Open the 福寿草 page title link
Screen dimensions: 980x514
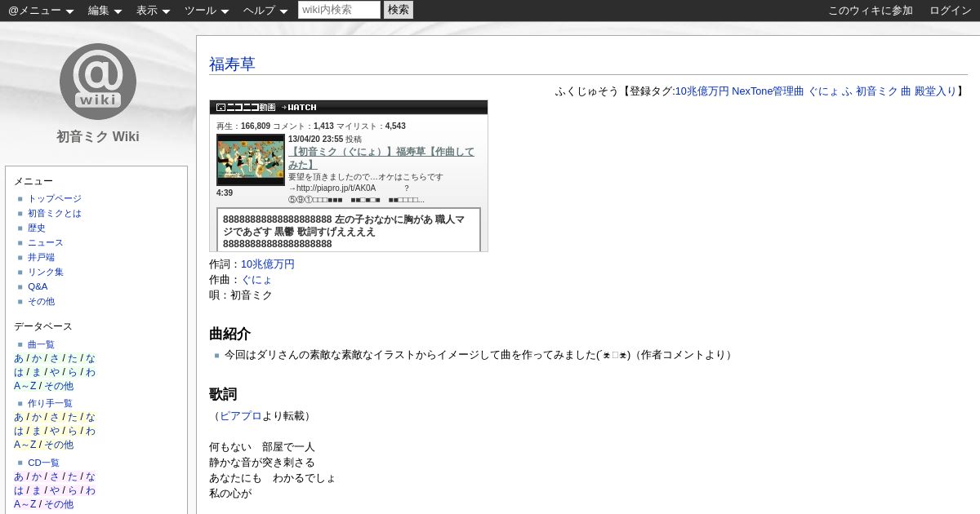232,64
